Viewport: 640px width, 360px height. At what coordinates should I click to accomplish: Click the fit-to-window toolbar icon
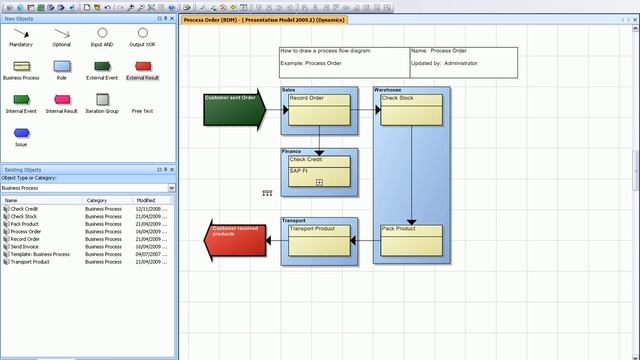[151, 7]
